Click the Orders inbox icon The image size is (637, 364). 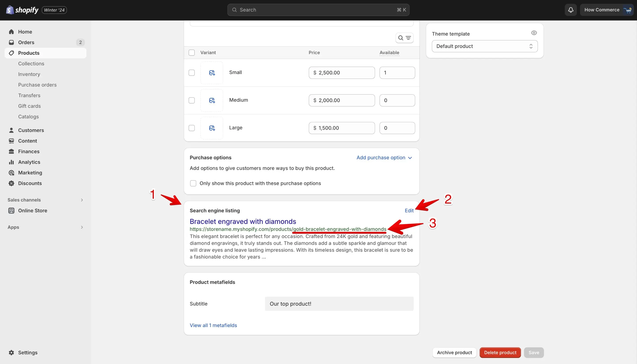[x=11, y=42]
